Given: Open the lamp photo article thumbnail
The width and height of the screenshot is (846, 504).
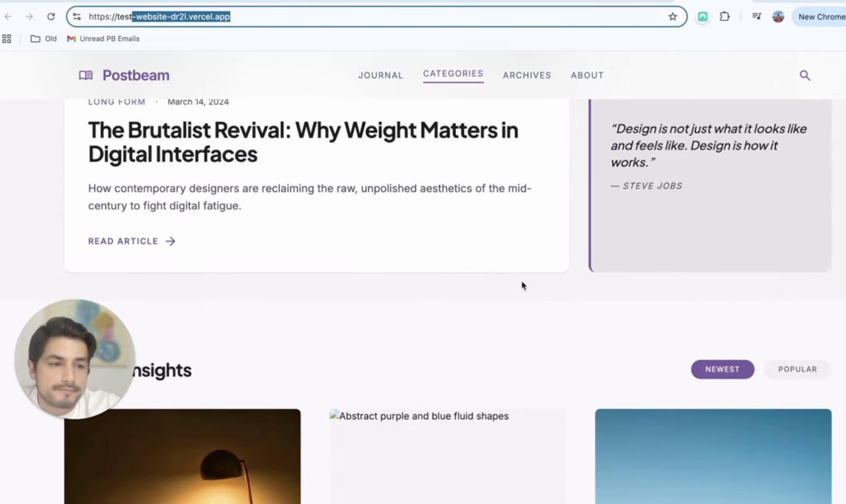Looking at the screenshot, I should pos(182,456).
